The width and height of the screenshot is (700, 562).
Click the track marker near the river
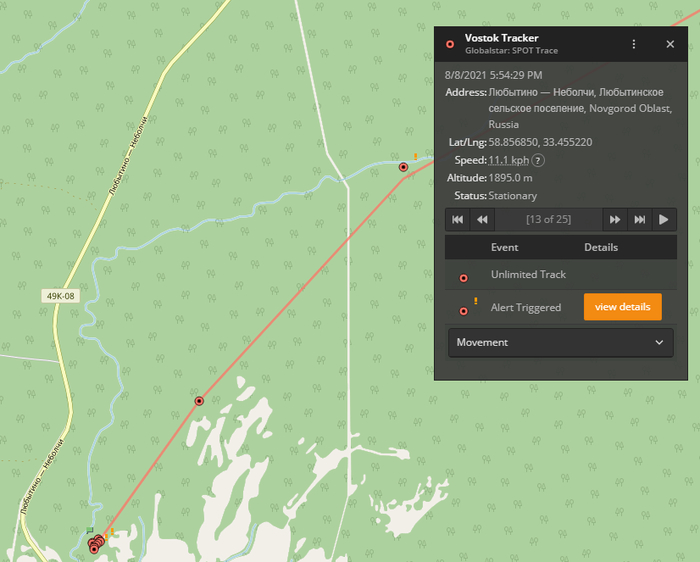(x=403, y=167)
